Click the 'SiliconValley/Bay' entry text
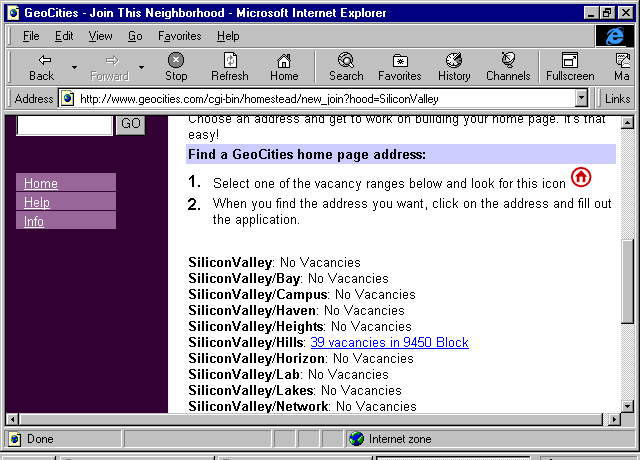Image resolution: width=640 pixels, height=460 pixels. click(288, 278)
